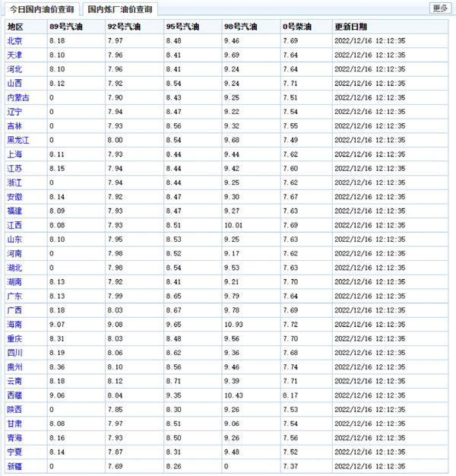Click the 重庆 region link
Image resolution: width=456 pixels, height=476 pixels.
(14, 338)
